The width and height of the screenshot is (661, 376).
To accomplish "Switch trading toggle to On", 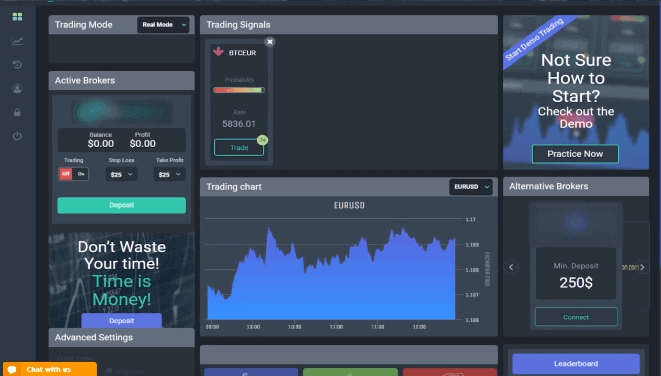I will point(81,174).
